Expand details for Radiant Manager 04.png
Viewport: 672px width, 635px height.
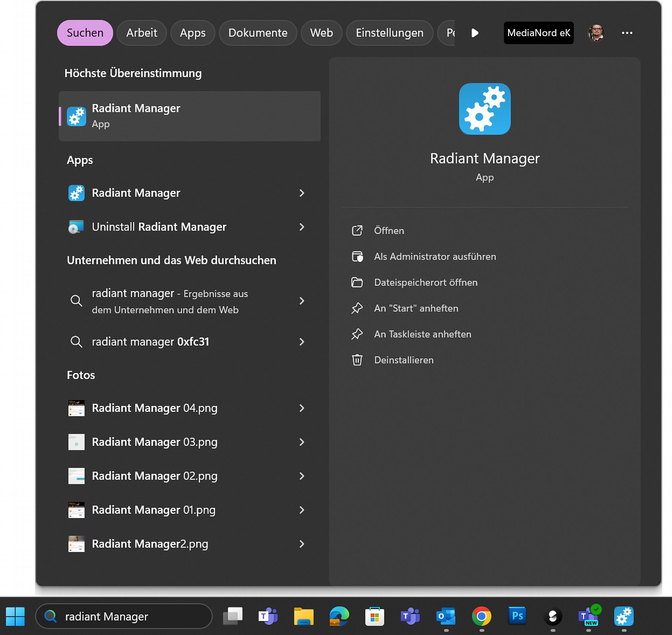[x=302, y=408]
